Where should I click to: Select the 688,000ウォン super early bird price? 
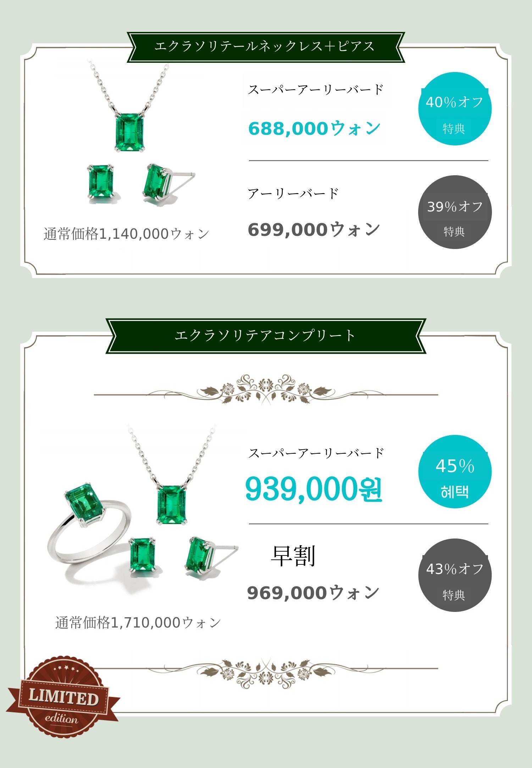[x=314, y=128]
